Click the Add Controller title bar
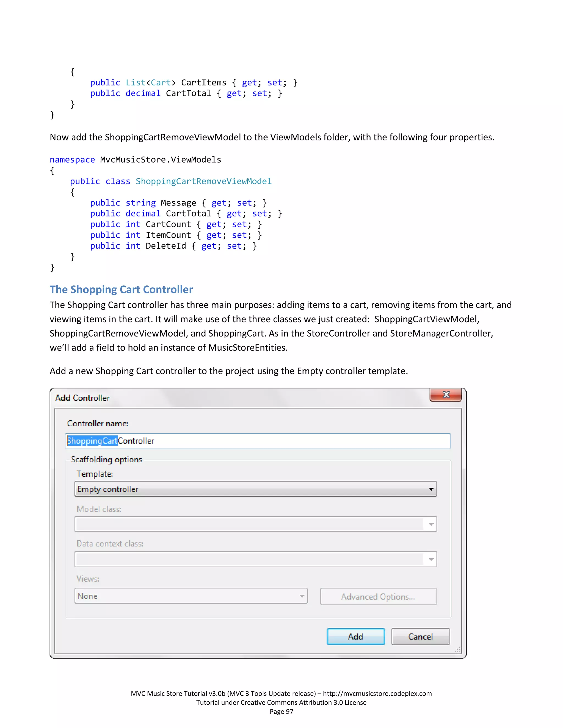This screenshot has width=563, height=728. [233, 398]
